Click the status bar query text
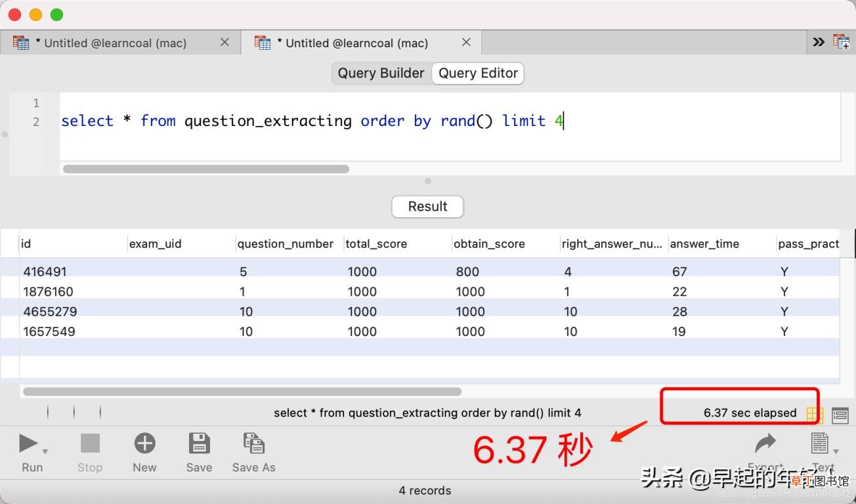Screen dimensions: 856x504 [x=427, y=413]
